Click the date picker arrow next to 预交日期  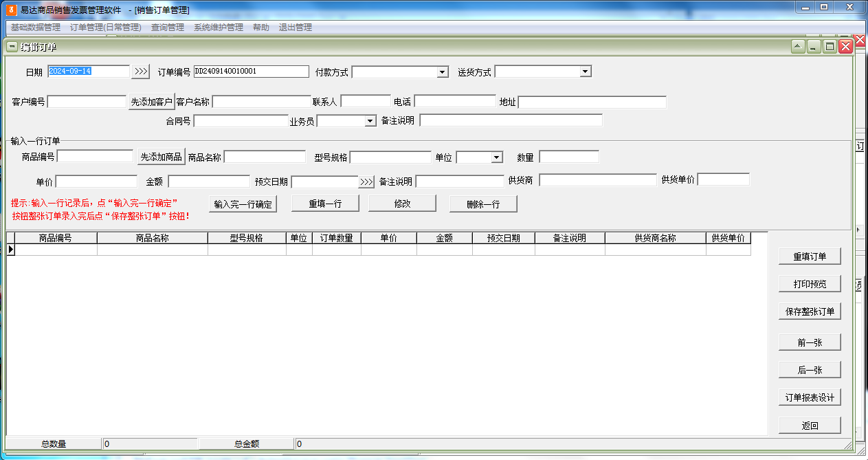pyautogui.click(x=367, y=182)
